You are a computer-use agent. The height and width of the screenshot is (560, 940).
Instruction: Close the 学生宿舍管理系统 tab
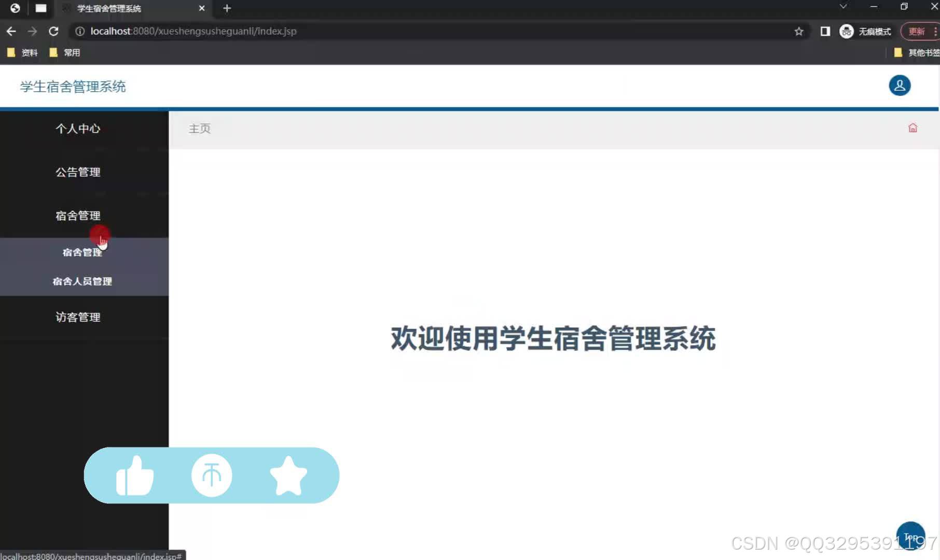click(x=202, y=8)
